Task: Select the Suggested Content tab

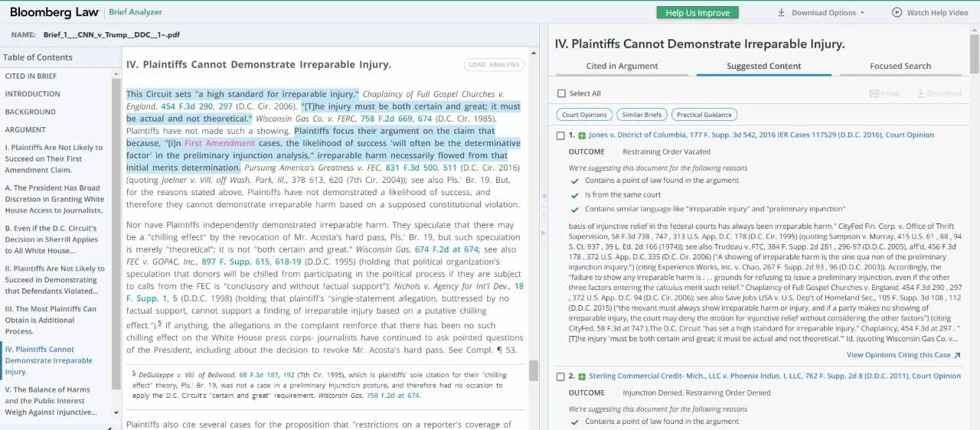Action: point(763,66)
